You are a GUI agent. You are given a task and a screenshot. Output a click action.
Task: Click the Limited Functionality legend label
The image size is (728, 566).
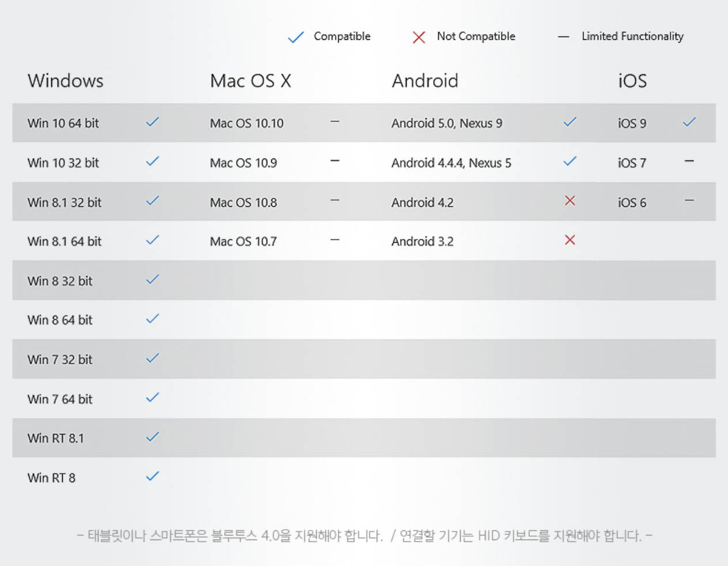(632, 36)
